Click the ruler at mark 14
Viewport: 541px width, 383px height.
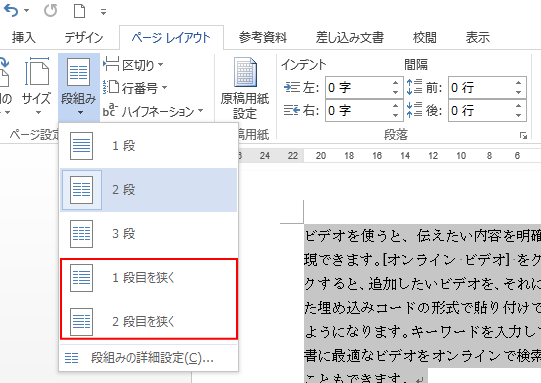405,156
